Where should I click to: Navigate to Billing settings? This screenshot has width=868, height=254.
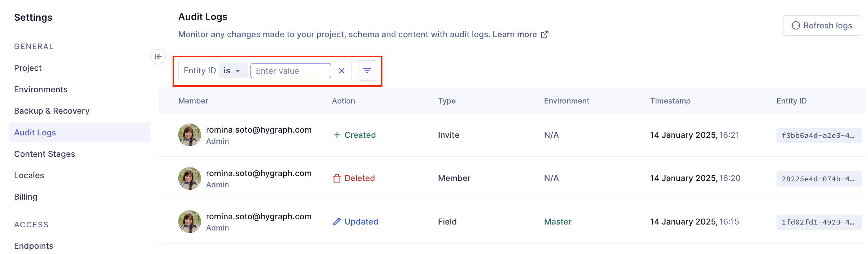click(26, 197)
